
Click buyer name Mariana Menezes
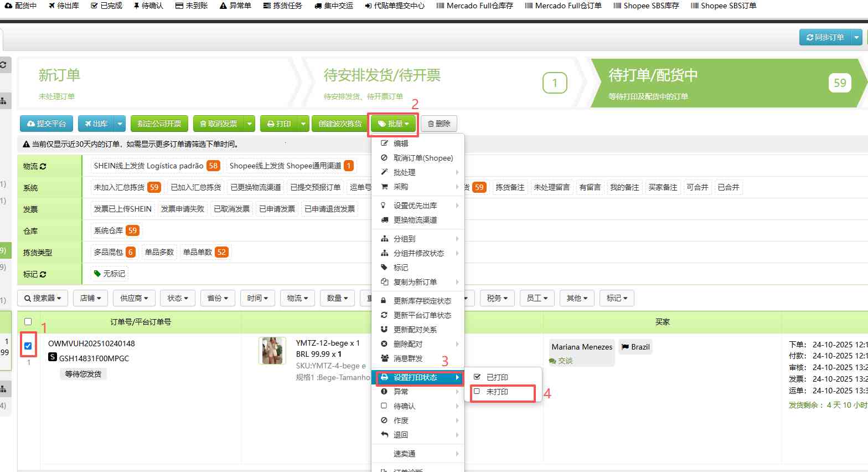point(582,347)
